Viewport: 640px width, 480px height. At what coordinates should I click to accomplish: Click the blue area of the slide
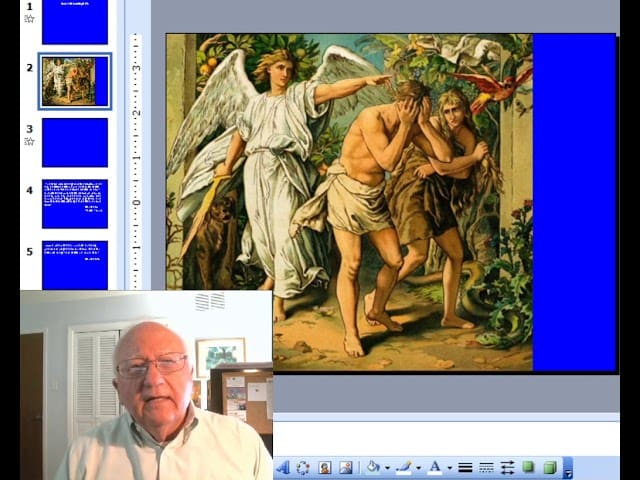[574, 202]
